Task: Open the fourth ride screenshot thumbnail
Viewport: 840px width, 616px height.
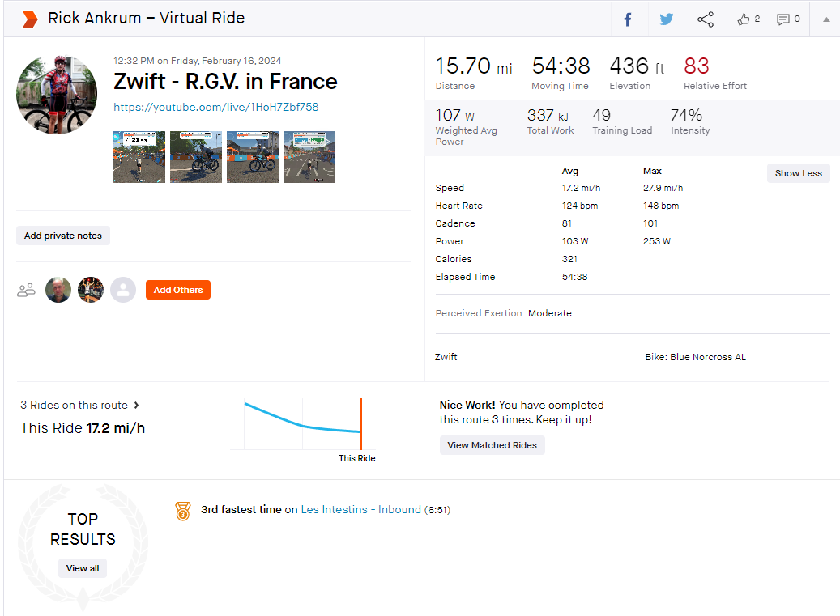Action: pyautogui.click(x=309, y=157)
